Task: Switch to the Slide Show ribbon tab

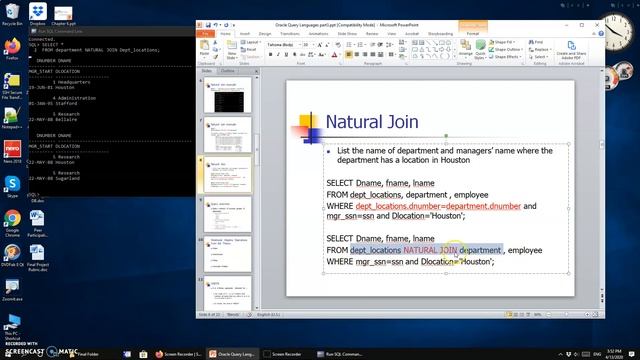Action: 347,34
